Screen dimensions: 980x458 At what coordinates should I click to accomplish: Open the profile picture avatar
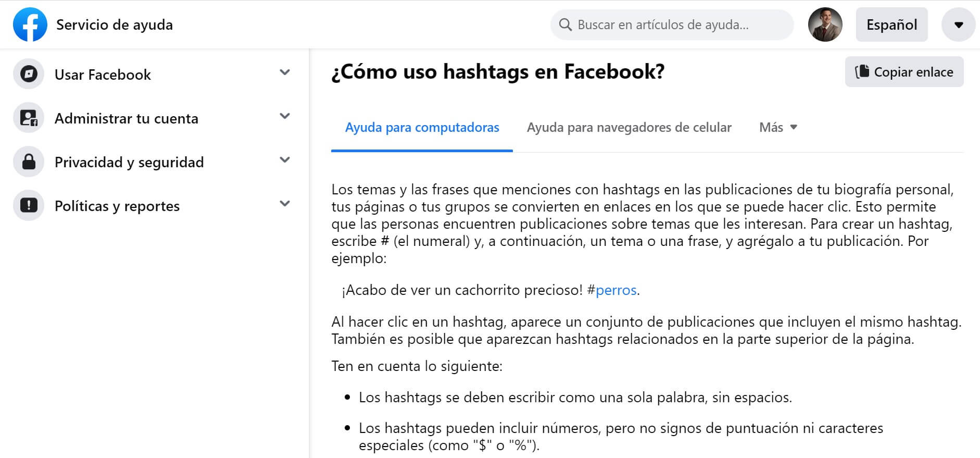coord(825,24)
